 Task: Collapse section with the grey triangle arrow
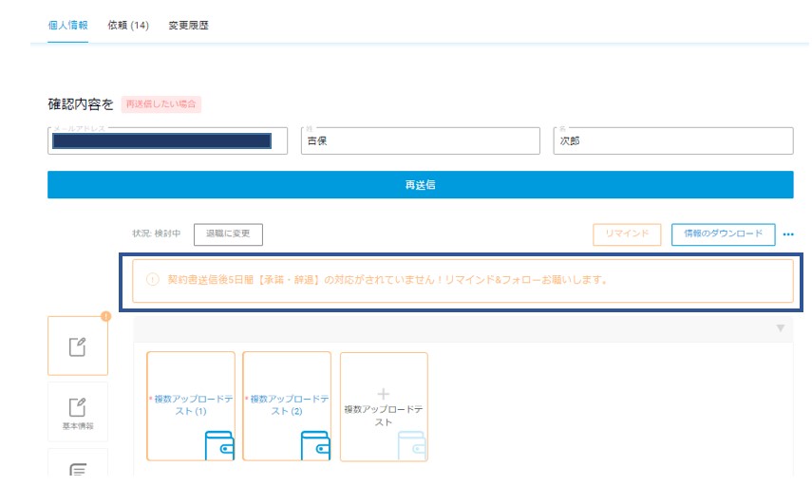[781, 328]
